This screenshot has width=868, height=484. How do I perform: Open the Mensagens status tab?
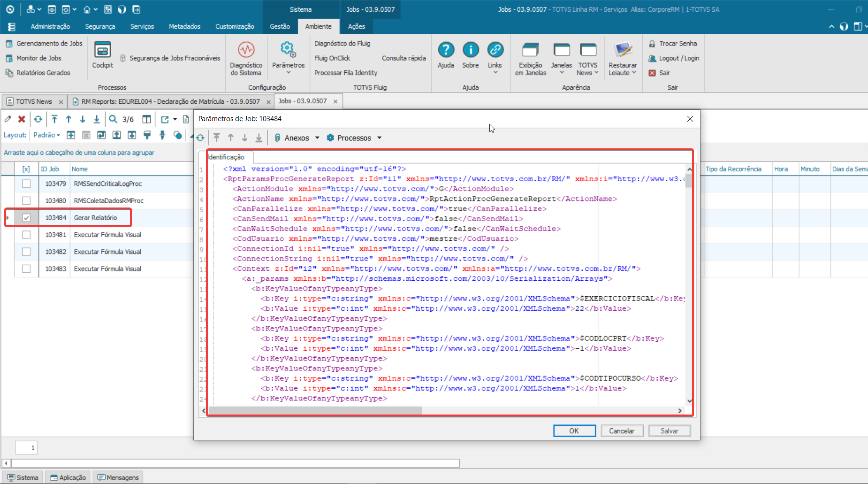pos(118,477)
